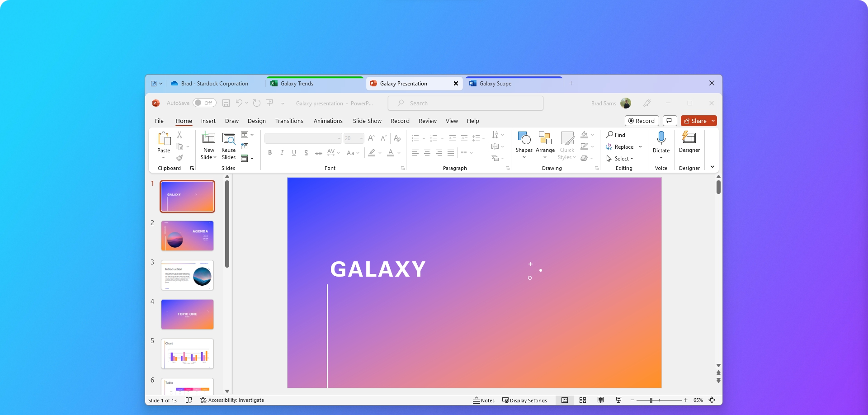Select slide 2 Agenda thumbnail
Screen dimensions: 868x415
point(187,236)
